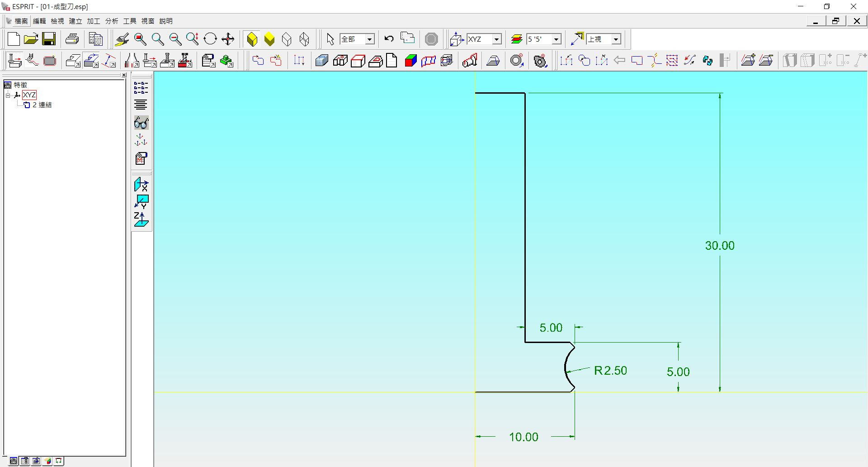Click the solid green extrusion feature icon
Screen dimensions: 868x467
pos(226,61)
